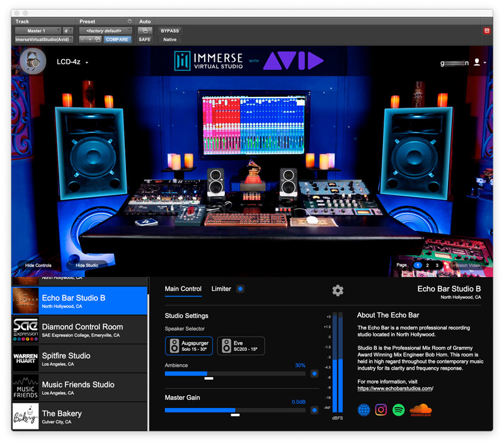Select Echo Bar Studio B in list

coord(79,300)
